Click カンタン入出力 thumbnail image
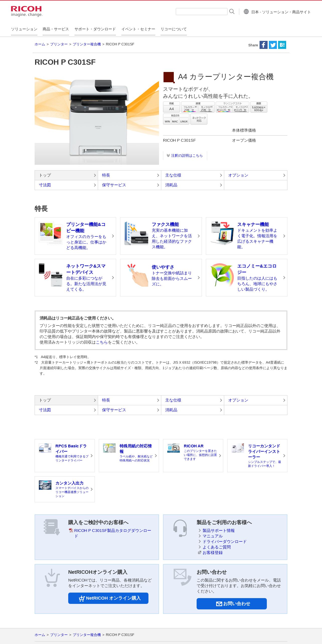Viewport: 322px width, 644px height. coord(45,485)
